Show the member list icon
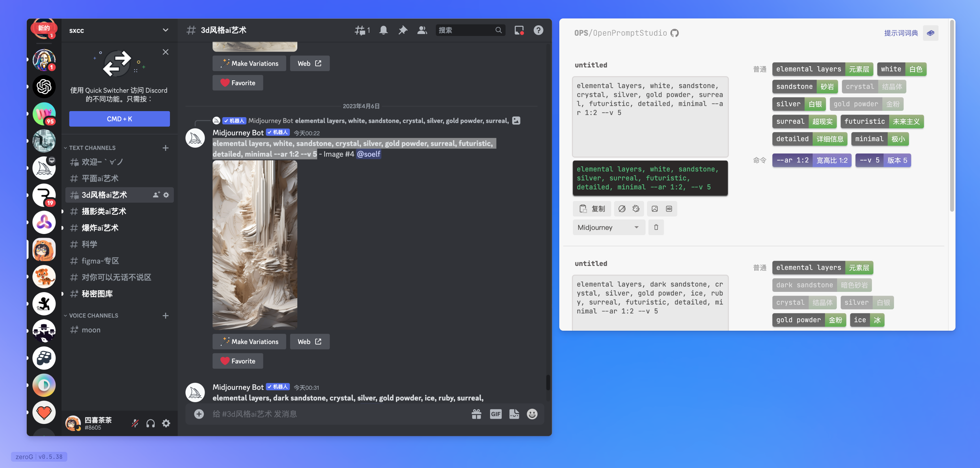 422,30
